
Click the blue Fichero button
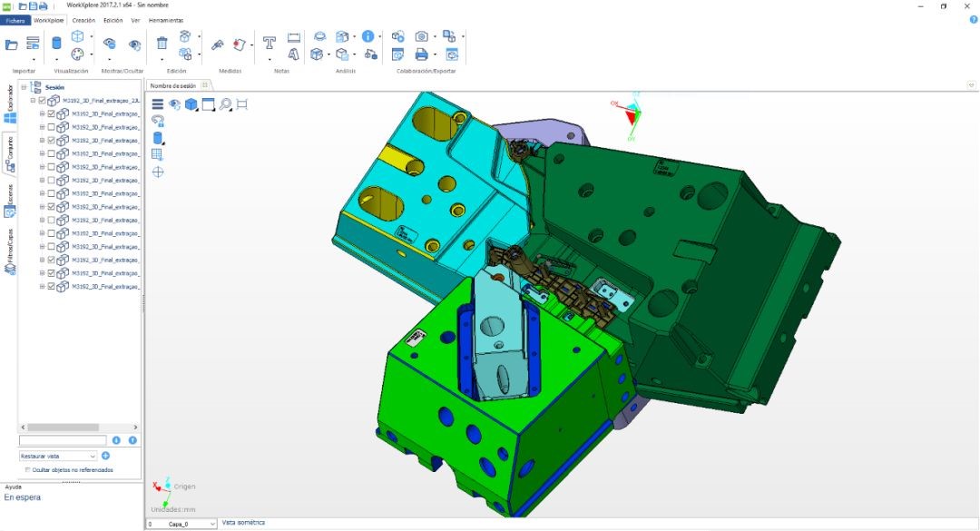coord(15,20)
